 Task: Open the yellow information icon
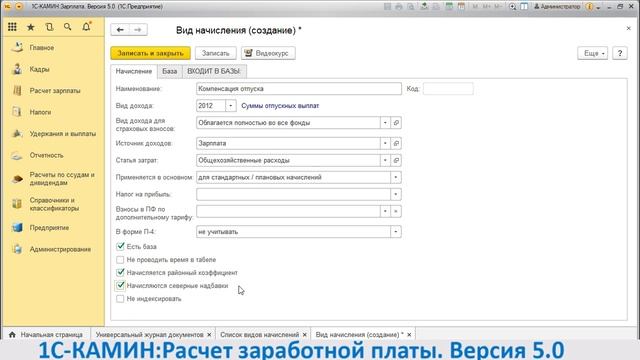click(589, 7)
